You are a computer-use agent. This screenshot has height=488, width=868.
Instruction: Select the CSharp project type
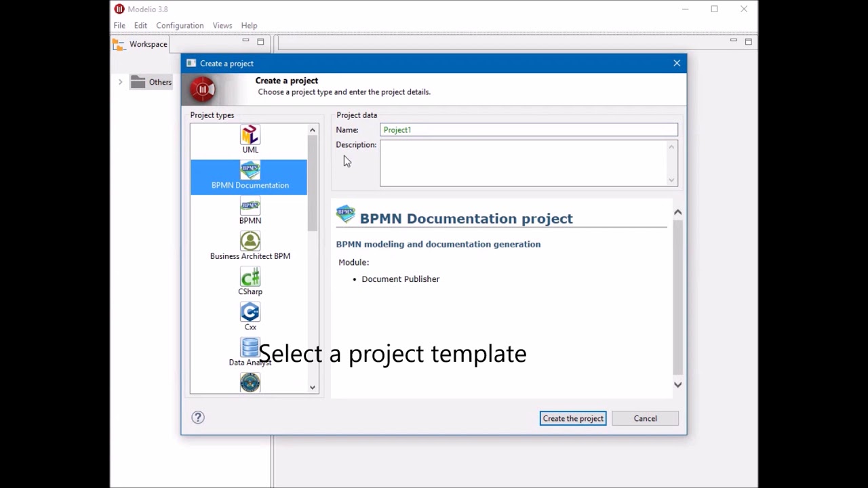coord(250,282)
